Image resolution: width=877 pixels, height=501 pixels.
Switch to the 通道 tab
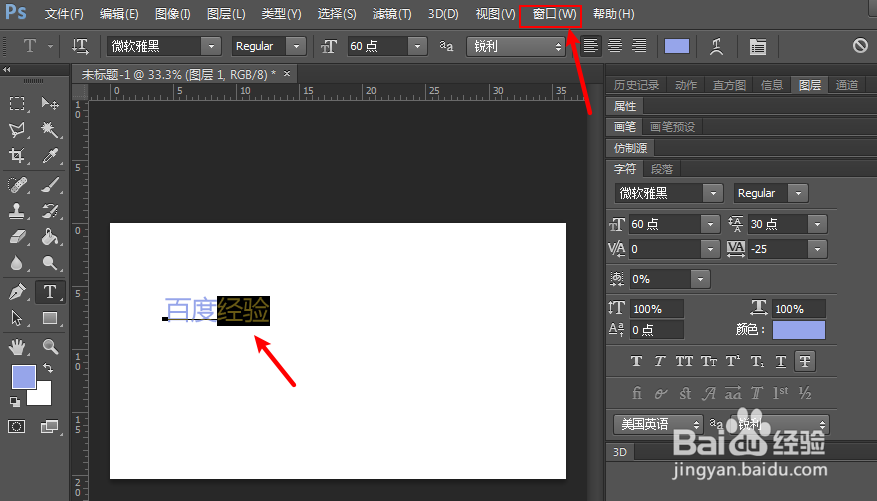click(847, 85)
